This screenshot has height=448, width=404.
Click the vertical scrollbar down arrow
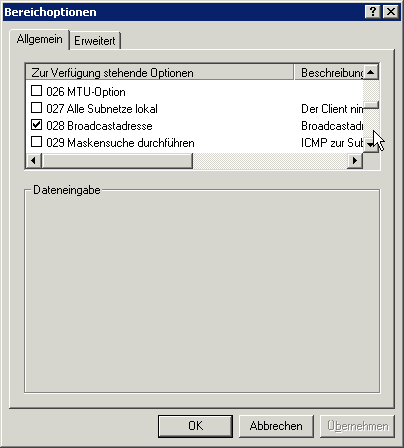(x=371, y=145)
